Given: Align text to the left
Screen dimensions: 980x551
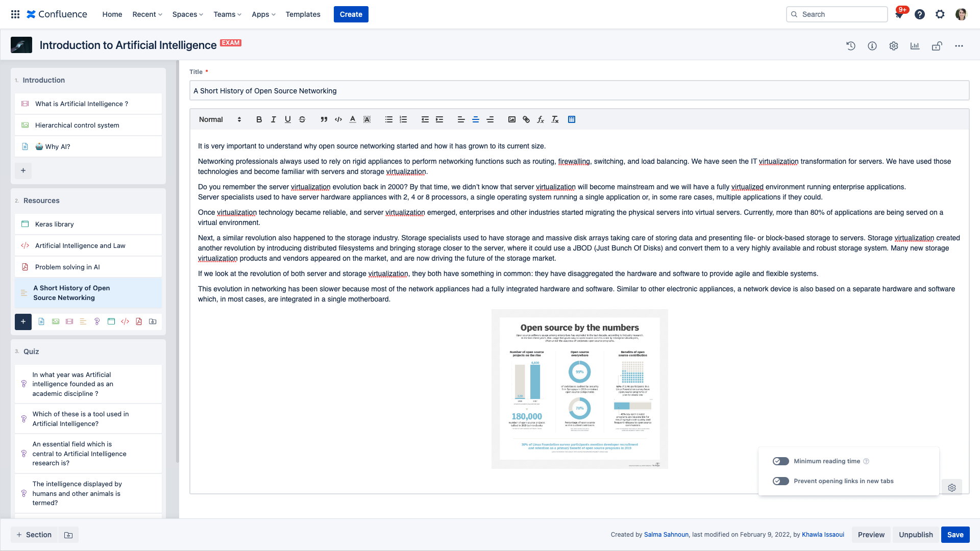Looking at the screenshot, I should tap(461, 119).
